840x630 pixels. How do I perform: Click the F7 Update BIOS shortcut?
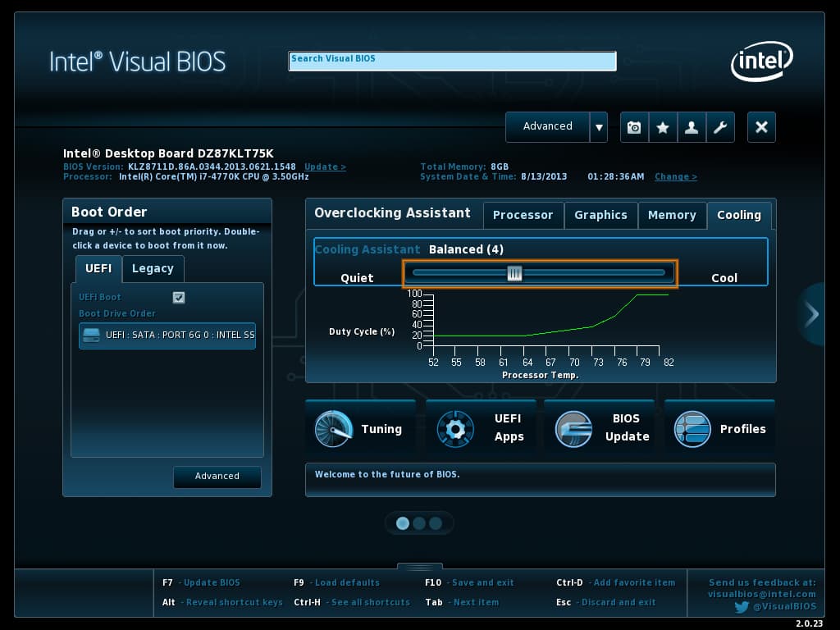[x=201, y=583]
